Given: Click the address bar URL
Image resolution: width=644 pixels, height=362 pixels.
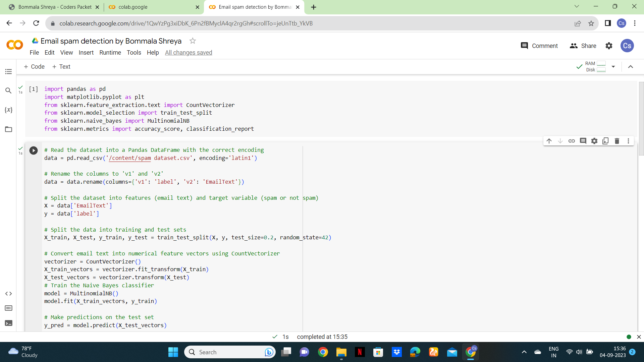Looking at the screenshot, I should [x=186, y=23].
